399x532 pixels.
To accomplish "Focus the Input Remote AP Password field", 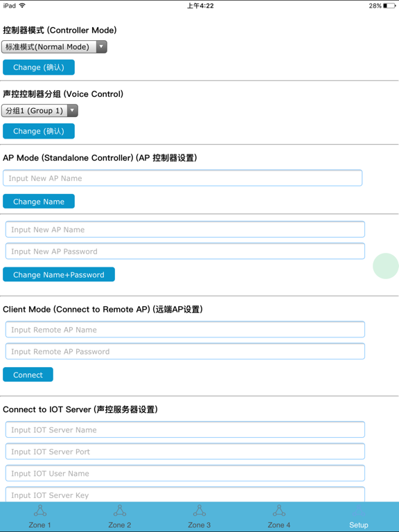I will pos(185,351).
